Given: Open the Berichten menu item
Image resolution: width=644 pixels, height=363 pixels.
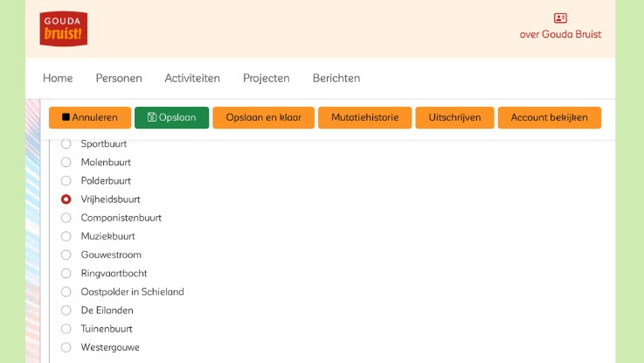Looking at the screenshot, I should [336, 78].
